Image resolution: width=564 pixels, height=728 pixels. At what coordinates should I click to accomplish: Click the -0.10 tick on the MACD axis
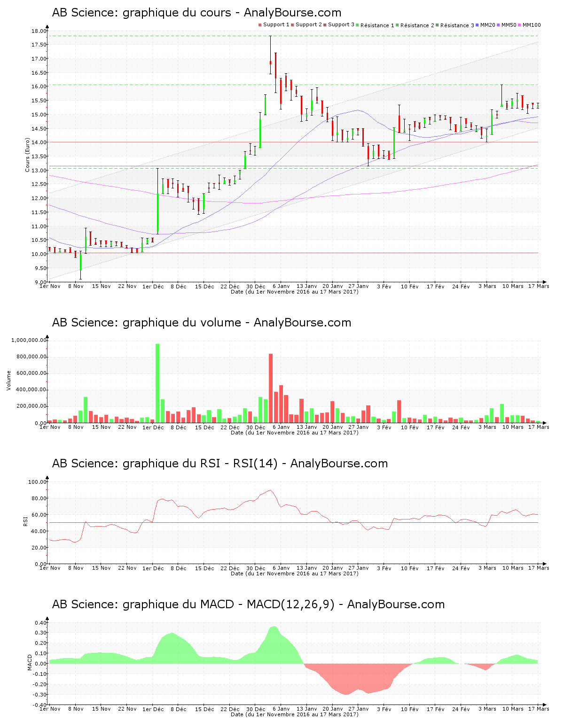[x=39, y=674]
